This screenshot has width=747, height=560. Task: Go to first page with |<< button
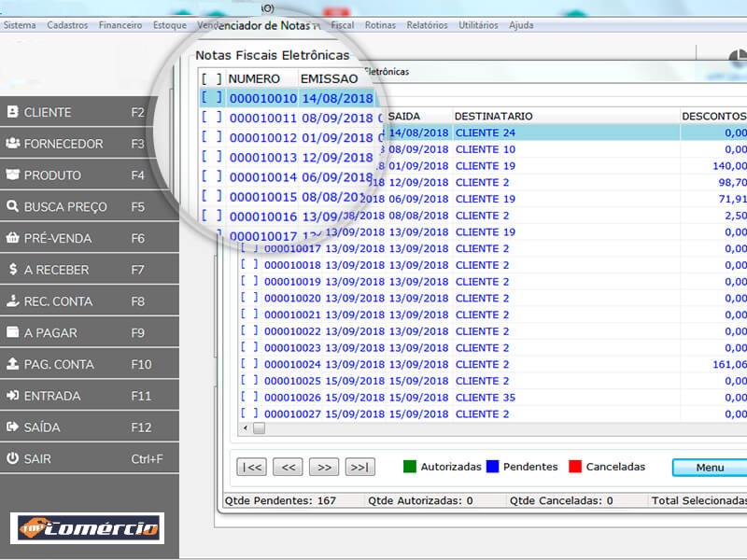251,468
